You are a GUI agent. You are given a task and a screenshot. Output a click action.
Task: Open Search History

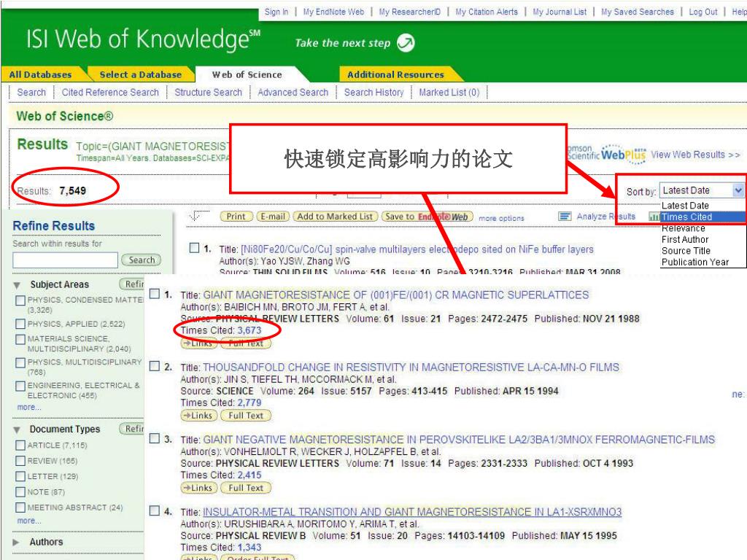coord(374,93)
